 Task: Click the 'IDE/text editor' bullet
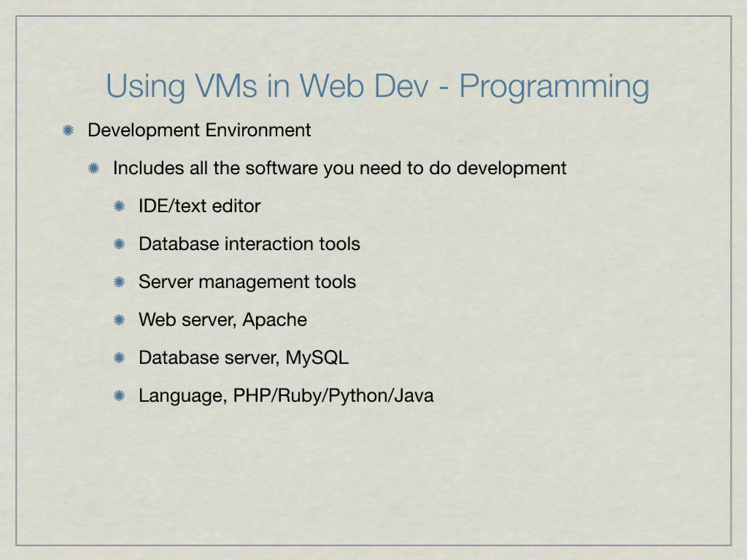[x=200, y=206]
